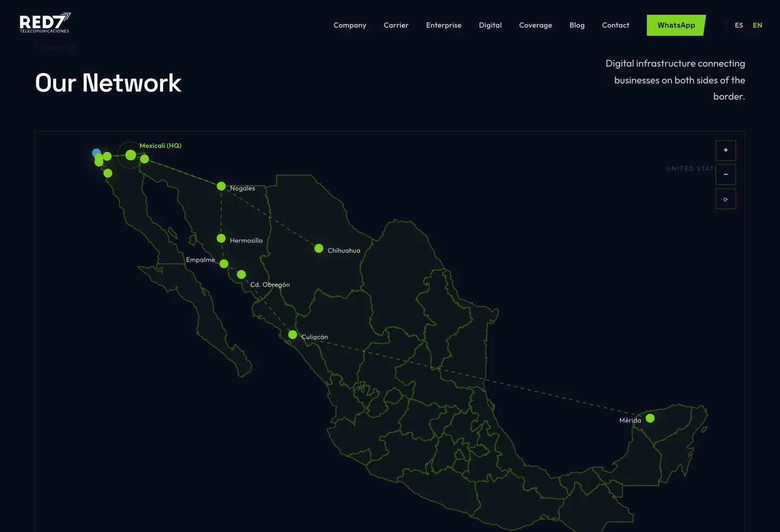Click the RED7 Telecomunicaciones logo
This screenshot has height=532, width=780.
point(45,23)
